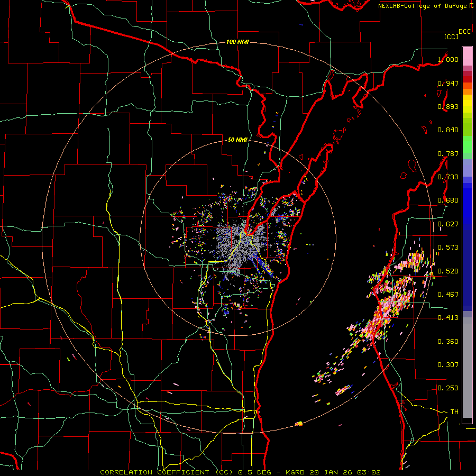The height and width of the screenshot is (476, 476).
Task: Click the 0.573 scale value
Action: click(x=448, y=248)
